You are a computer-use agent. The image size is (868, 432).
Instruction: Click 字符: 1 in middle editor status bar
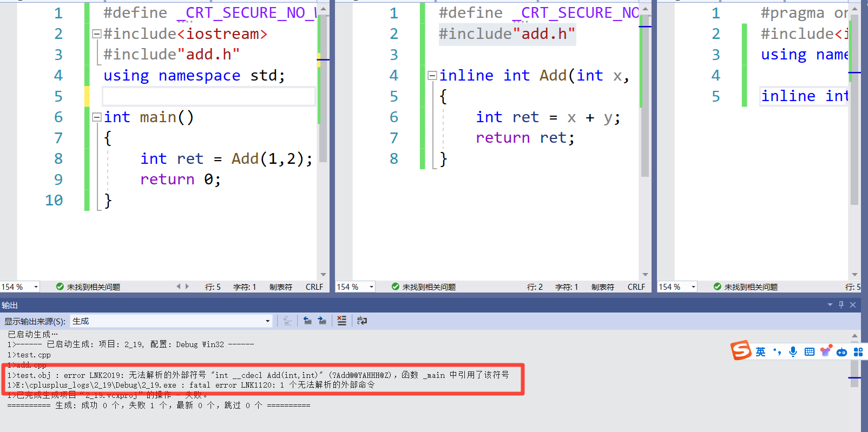(x=567, y=287)
